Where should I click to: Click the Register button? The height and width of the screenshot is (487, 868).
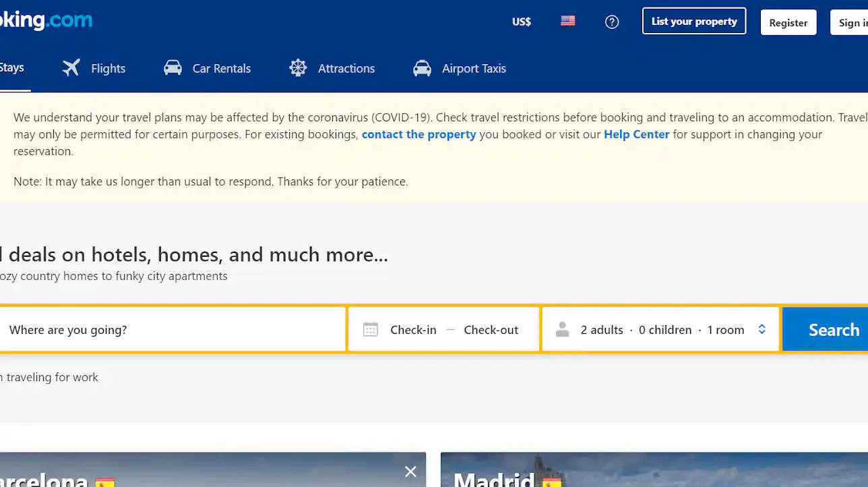pos(788,22)
